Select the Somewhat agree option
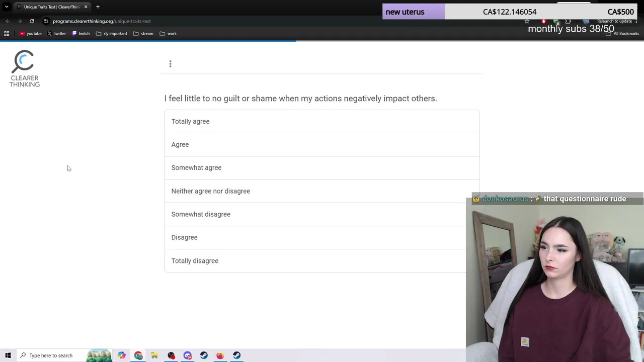This screenshot has width=644, height=362. [321, 167]
